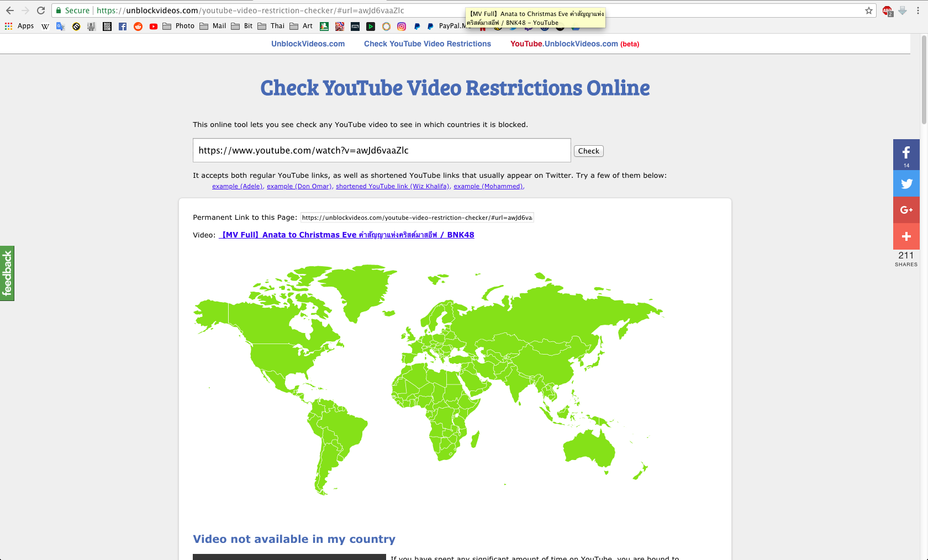Open the Apps grid shortcut

[19, 26]
